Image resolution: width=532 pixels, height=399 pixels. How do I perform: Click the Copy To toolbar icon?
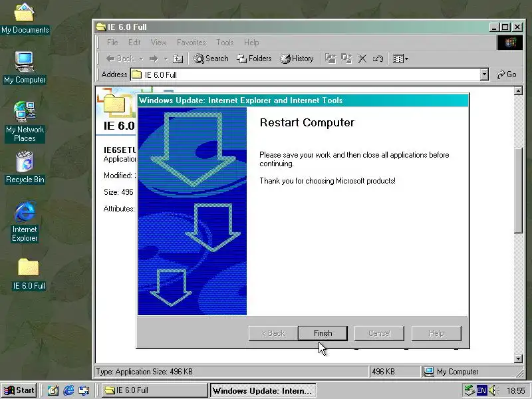pyautogui.click(x=346, y=59)
